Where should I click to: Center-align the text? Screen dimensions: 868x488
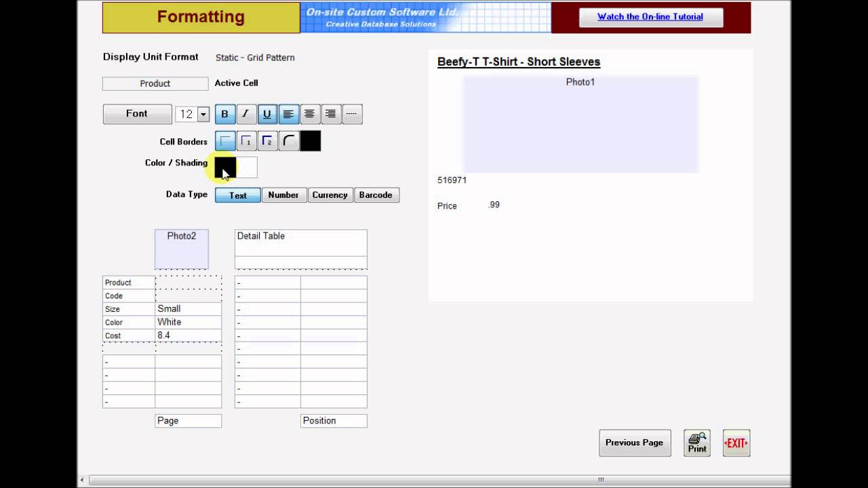pos(310,114)
